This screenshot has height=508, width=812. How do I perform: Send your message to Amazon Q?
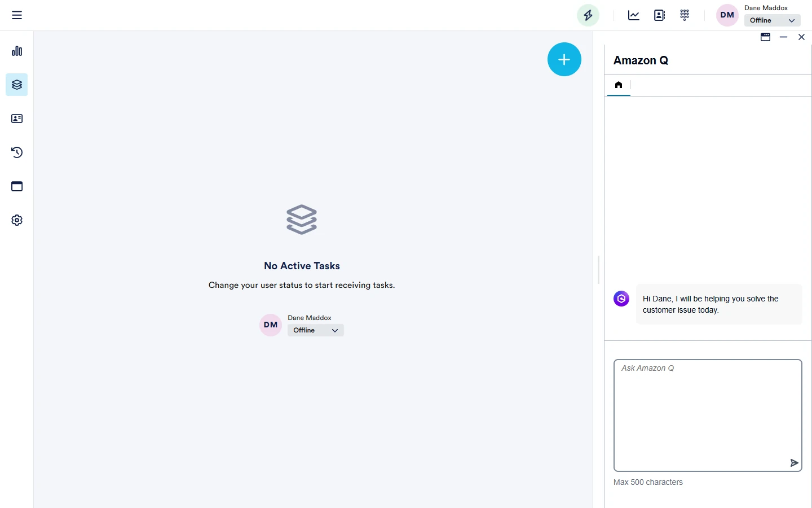[794, 463]
